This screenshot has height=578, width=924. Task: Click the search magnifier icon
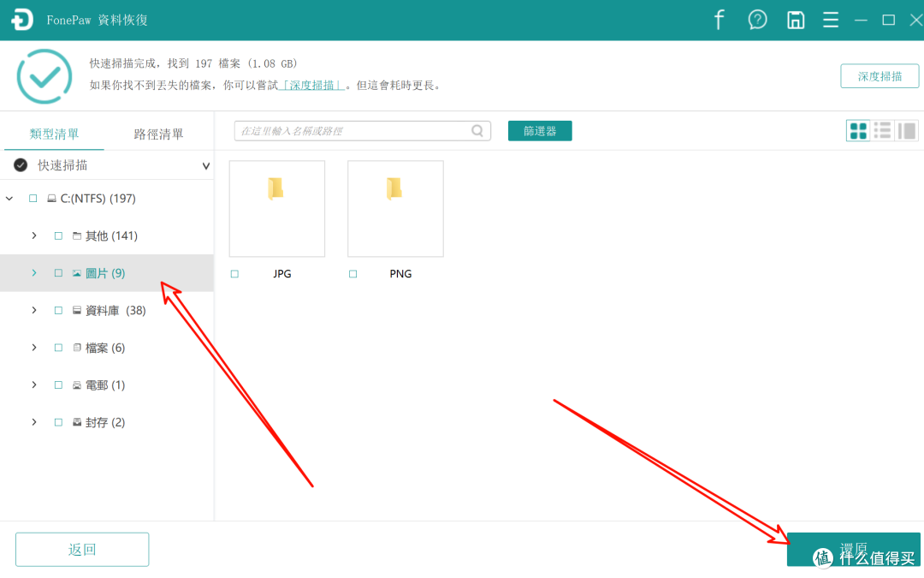(x=477, y=130)
